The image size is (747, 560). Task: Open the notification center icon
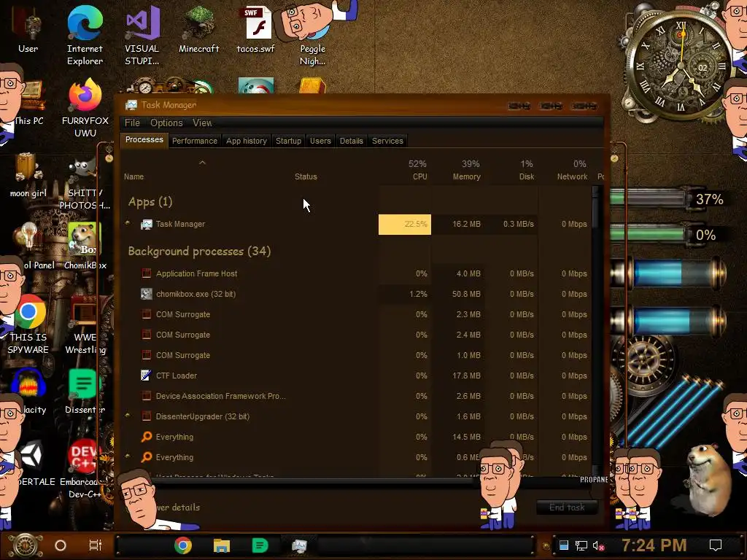click(x=716, y=545)
